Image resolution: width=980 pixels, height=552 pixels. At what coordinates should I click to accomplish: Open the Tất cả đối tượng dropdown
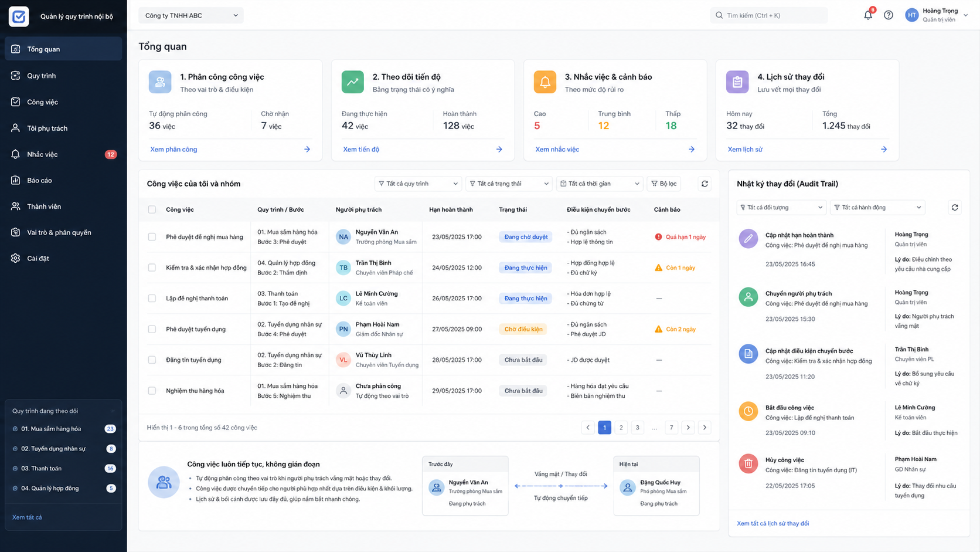coord(782,207)
